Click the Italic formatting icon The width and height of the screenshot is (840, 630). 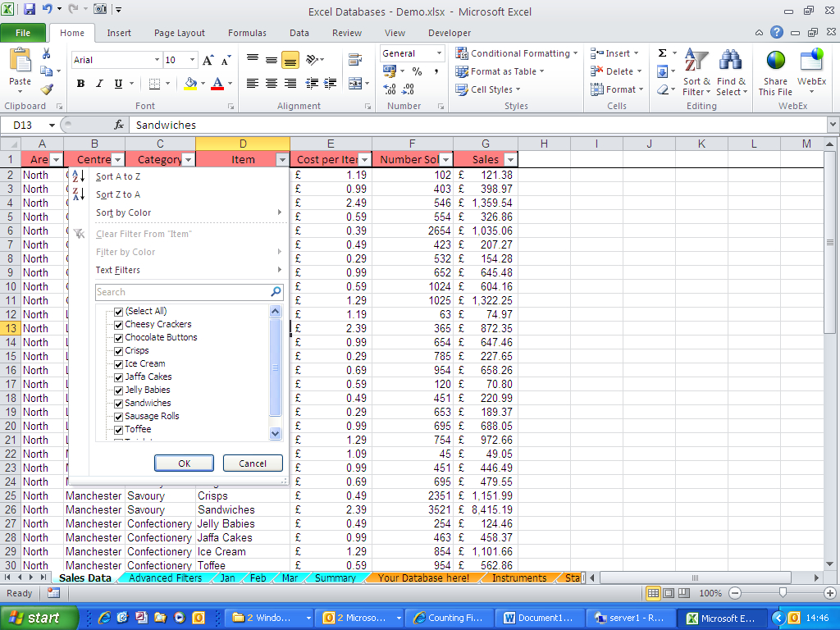point(99,84)
